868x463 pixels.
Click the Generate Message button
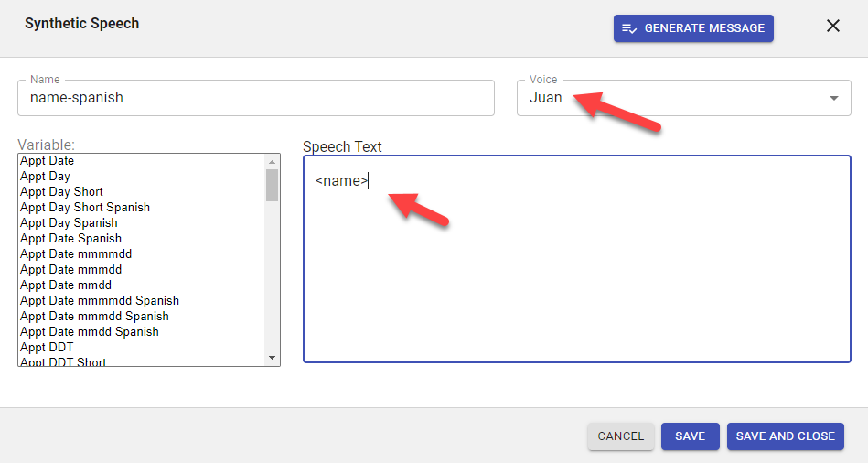pyautogui.click(x=693, y=28)
